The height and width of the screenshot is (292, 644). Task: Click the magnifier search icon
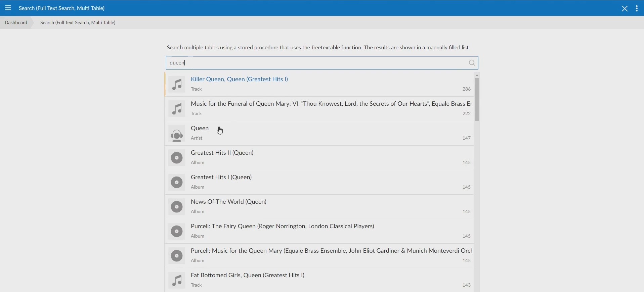coord(472,63)
